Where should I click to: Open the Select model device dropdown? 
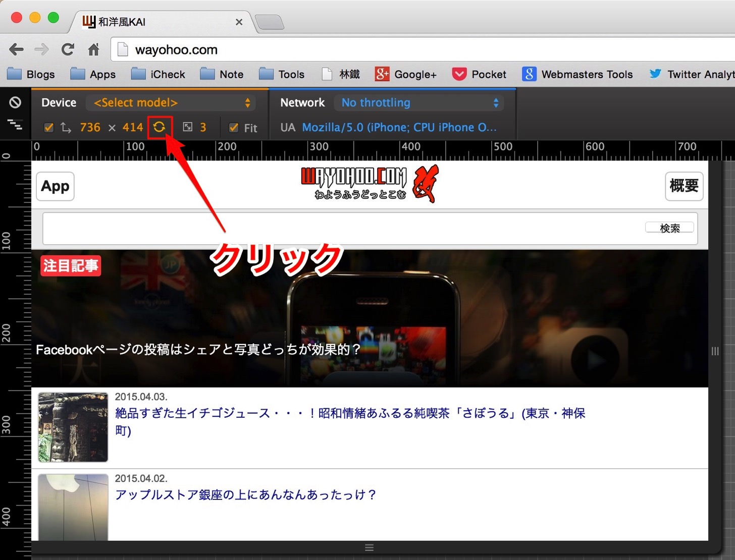point(171,103)
